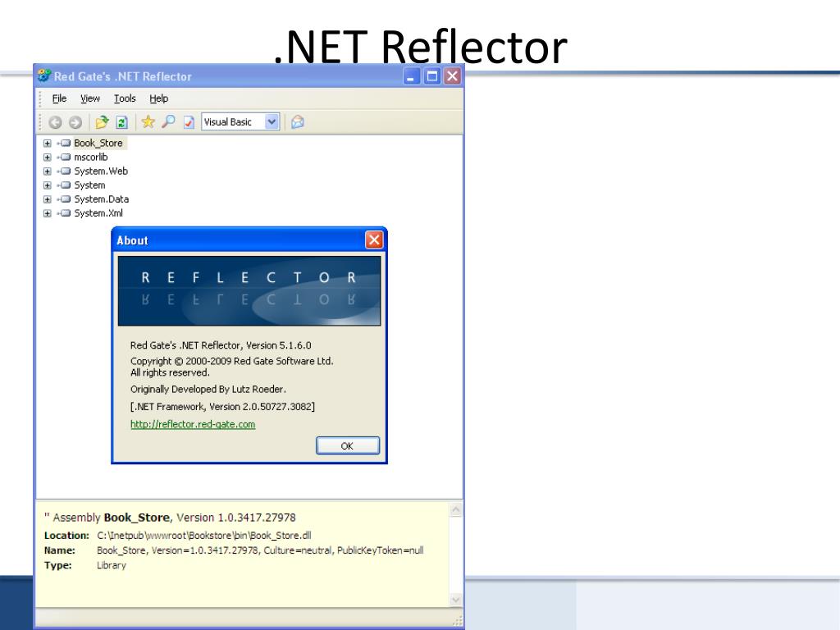Open the View menu
The image size is (840, 630).
point(90,98)
